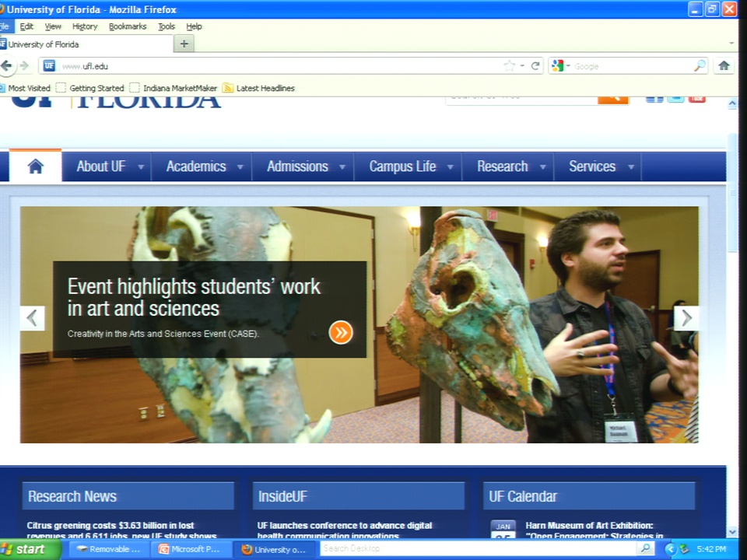Open the 'Citrus greening costs $3.63 billion' story
Image resolution: width=747 pixels, height=560 pixels.
[121, 530]
